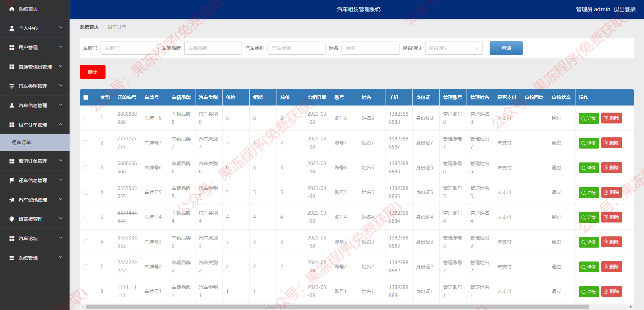Viewport: 644px width, 310px height.
Task: Click the grid icon beside 汽车论坛
Action: click(x=12, y=238)
